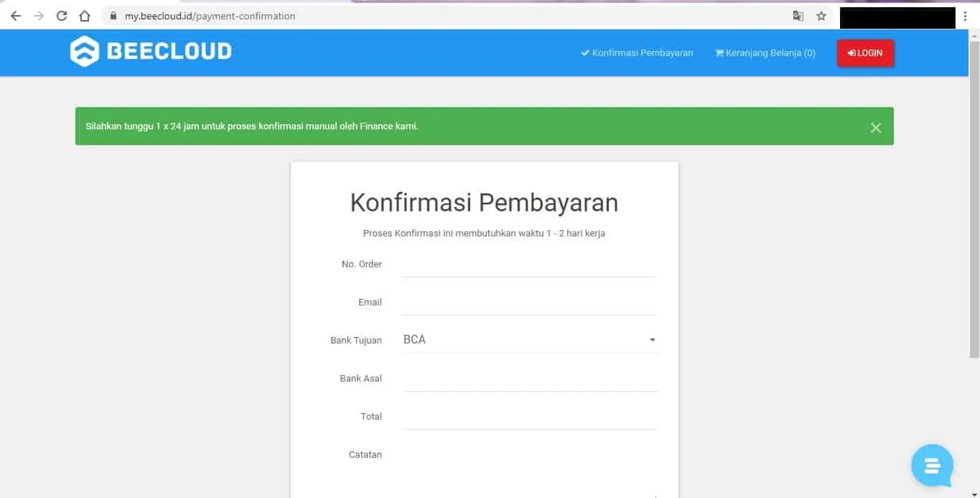This screenshot has width=980, height=498.
Task: Click the 'Silahkan tunggu 1 x 24 jam' message
Action: point(252,126)
